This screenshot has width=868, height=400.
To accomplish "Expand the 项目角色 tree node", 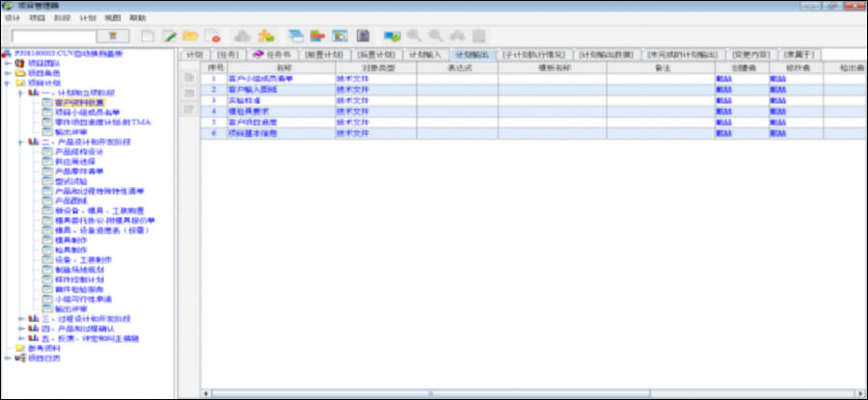I will pyautogui.click(x=8, y=73).
